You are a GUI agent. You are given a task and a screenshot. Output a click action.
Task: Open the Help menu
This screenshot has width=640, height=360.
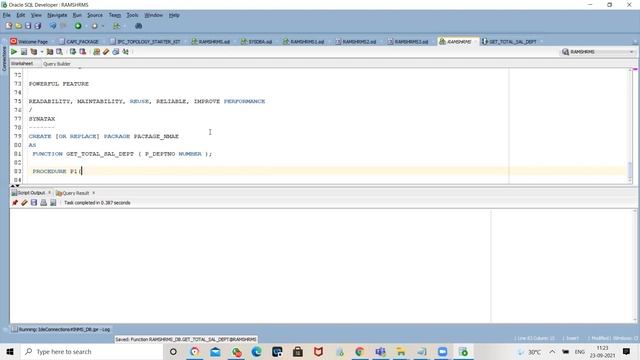[x=174, y=15]
